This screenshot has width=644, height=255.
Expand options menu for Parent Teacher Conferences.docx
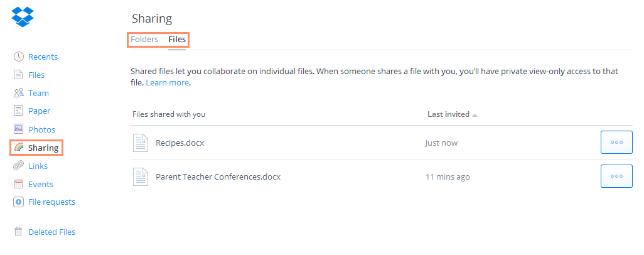click(616, 176)
